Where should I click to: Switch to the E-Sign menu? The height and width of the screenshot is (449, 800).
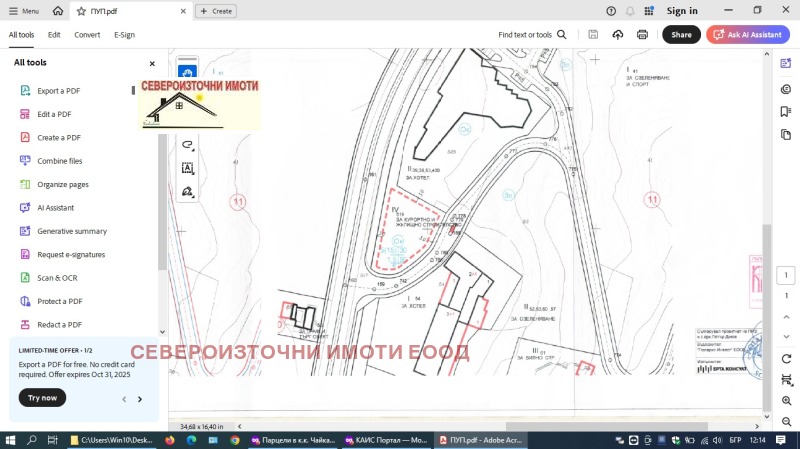click(124, 35)
